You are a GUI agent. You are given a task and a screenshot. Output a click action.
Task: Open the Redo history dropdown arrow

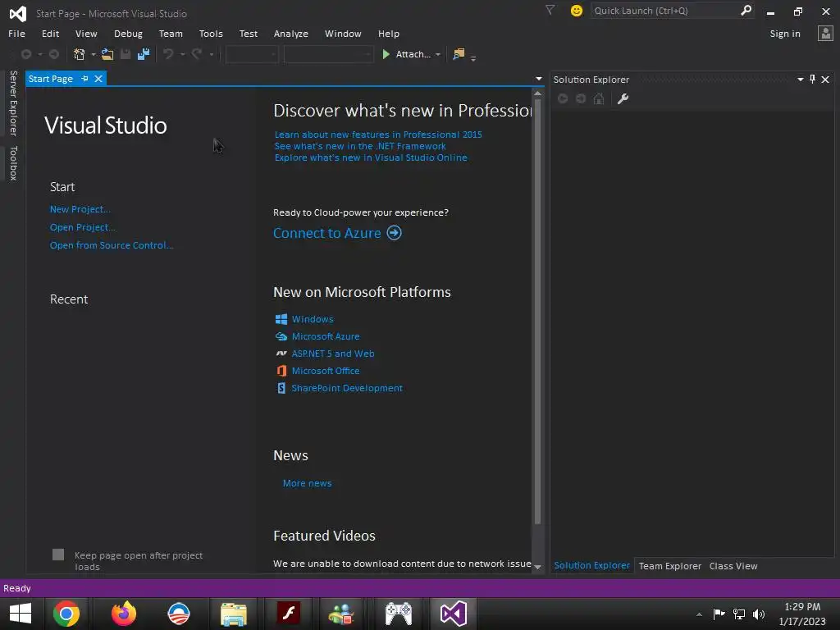pyautogui.click(x=211, y=55)
